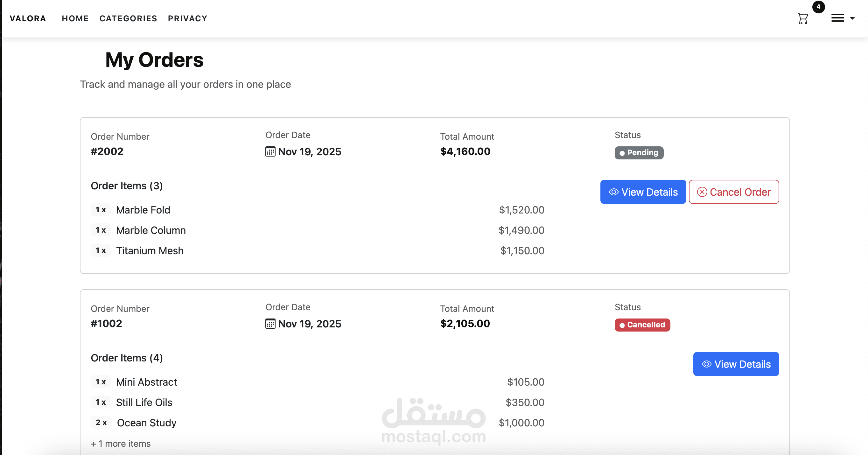Click the Pending status badge

click(639, 153)
